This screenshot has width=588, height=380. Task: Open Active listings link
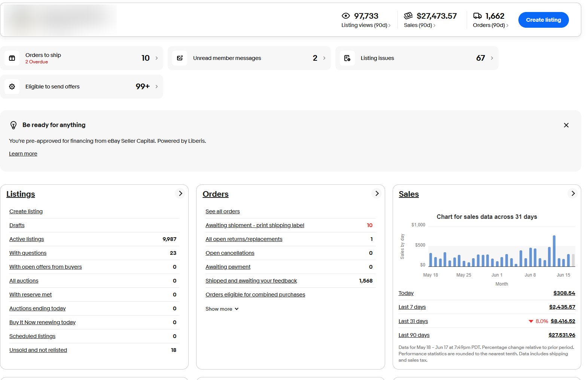pyautogui.click(x=27, y=239)
